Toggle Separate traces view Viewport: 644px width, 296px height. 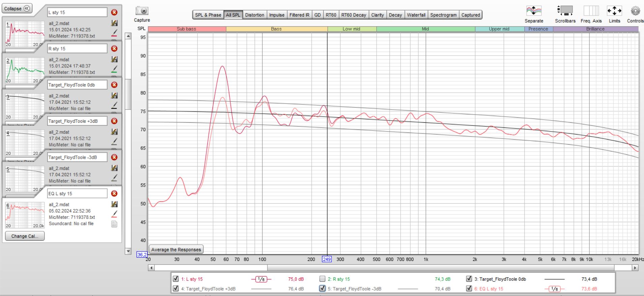click(534, 11)
